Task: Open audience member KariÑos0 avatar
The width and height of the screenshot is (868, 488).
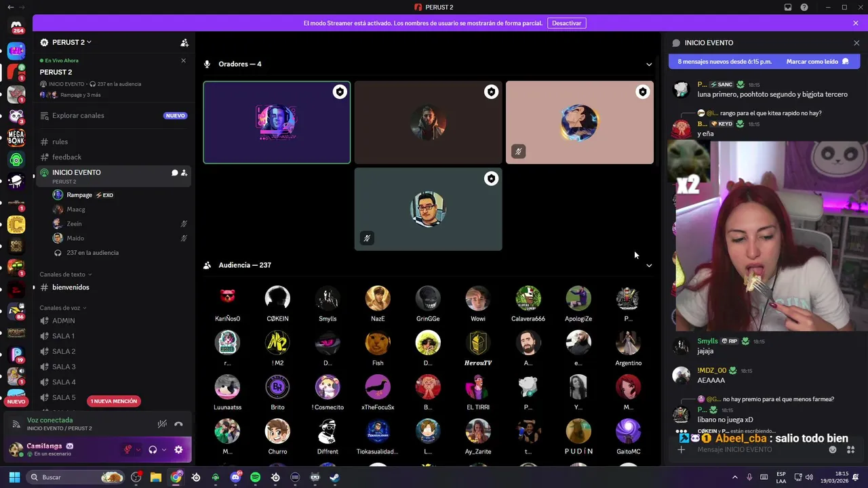Action: click(227, 298)
